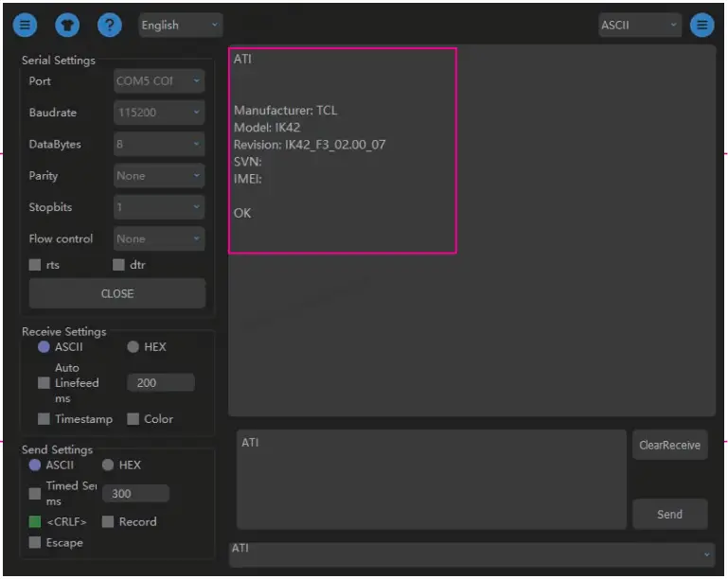Expand the Parity dropdown

click(159, 176)
